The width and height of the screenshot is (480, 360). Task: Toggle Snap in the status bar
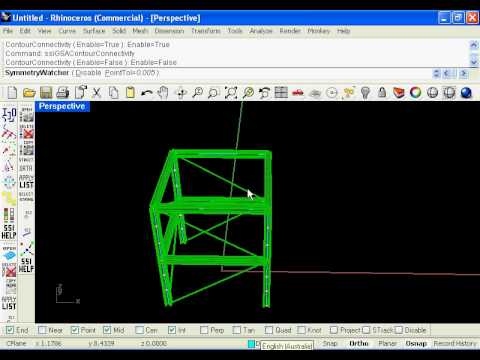tap(330, 343)
